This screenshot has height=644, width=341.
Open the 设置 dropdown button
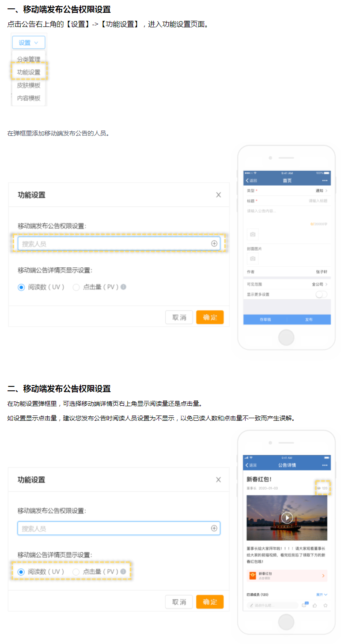pyautogui.click(x=29, y=42)
